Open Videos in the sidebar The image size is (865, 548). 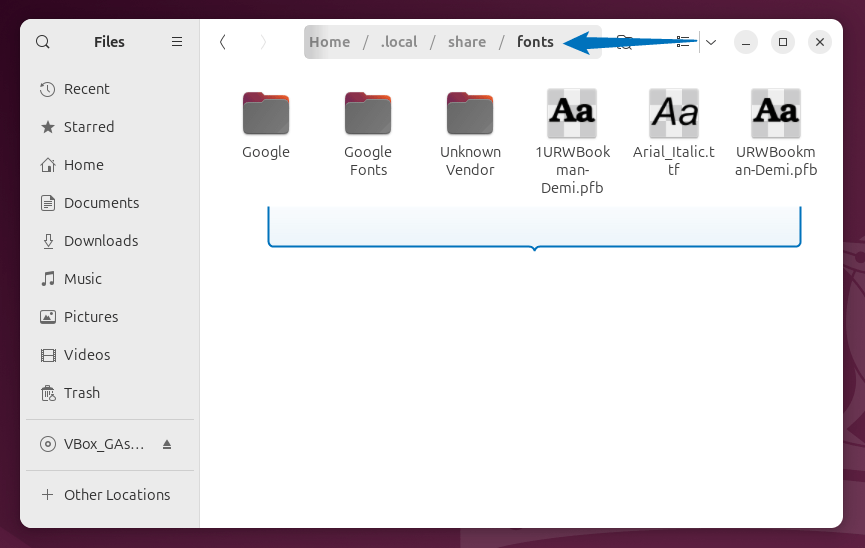point(110,355)
